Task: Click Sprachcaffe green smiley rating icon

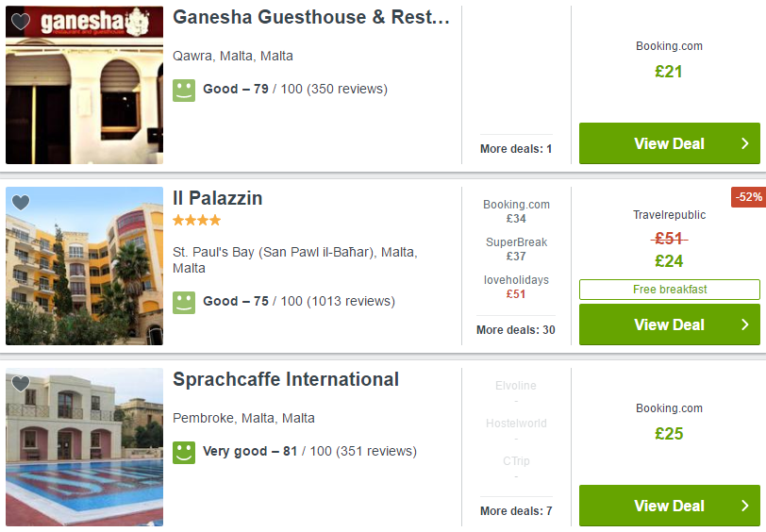Action: pos(184,453)
